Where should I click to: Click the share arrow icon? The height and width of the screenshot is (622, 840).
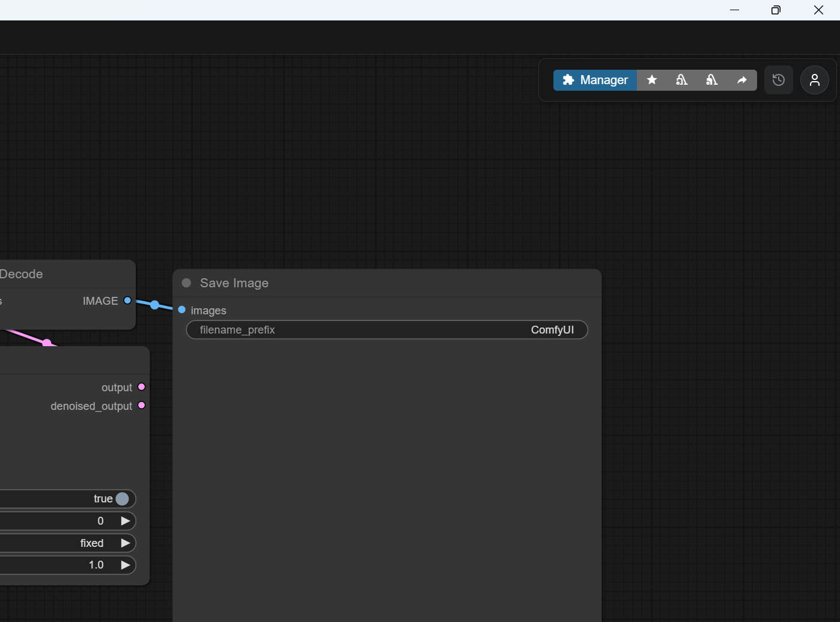click(x=742, y=80)
